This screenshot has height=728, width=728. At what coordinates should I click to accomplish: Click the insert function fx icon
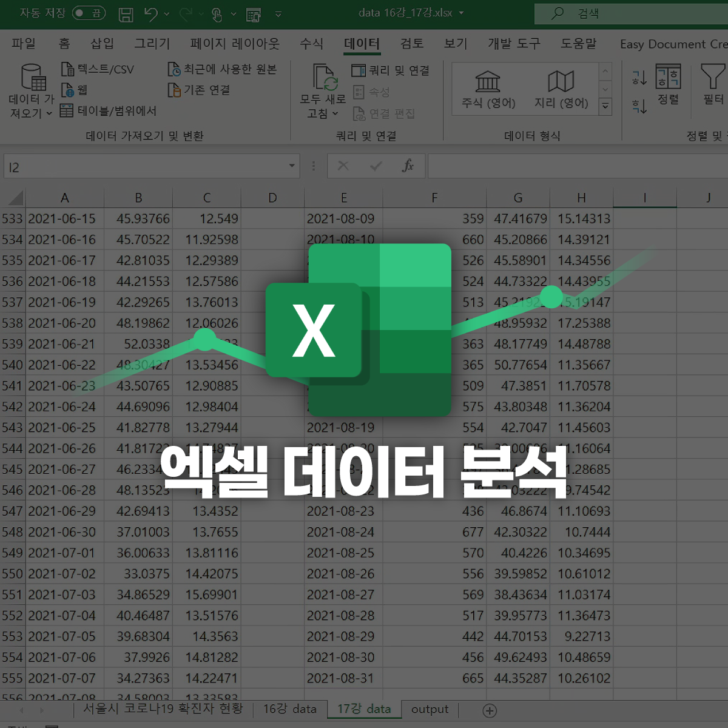[x=408, y=166]
